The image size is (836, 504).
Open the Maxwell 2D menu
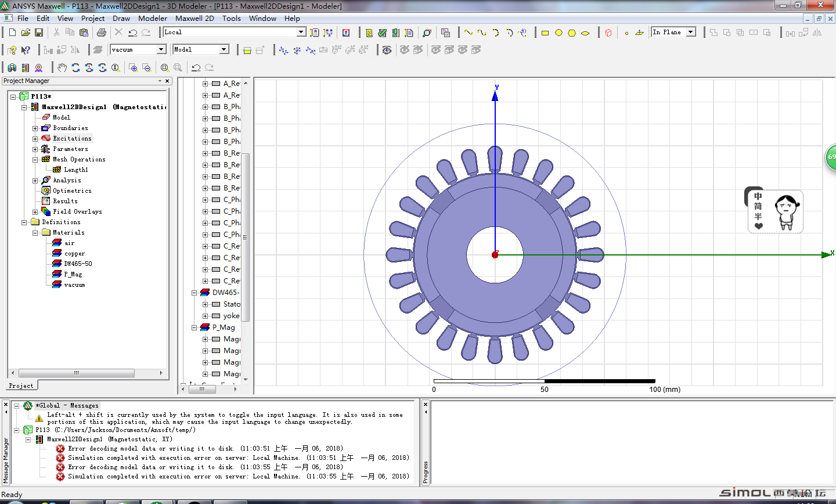point(194,18)
